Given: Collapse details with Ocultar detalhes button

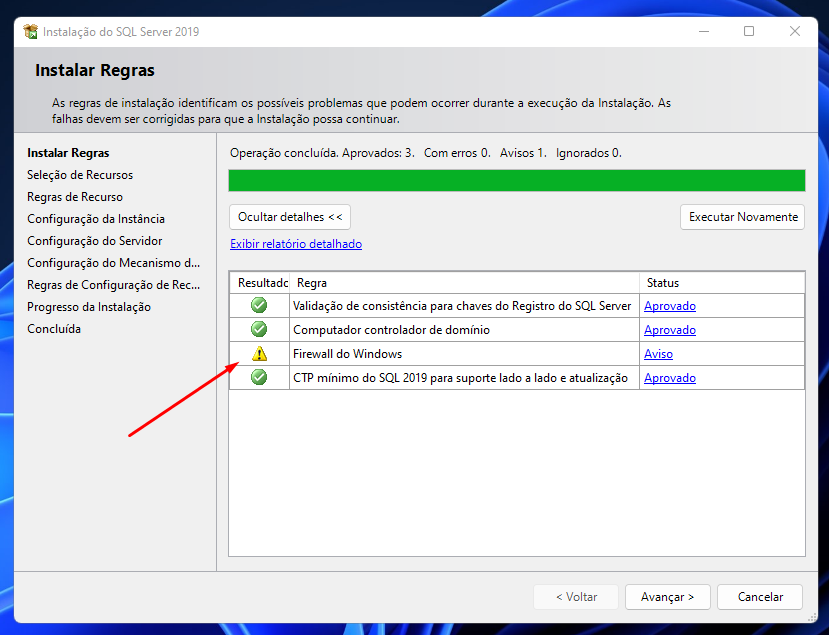Looking at the screenshot, I should click(x=289, y=217).
